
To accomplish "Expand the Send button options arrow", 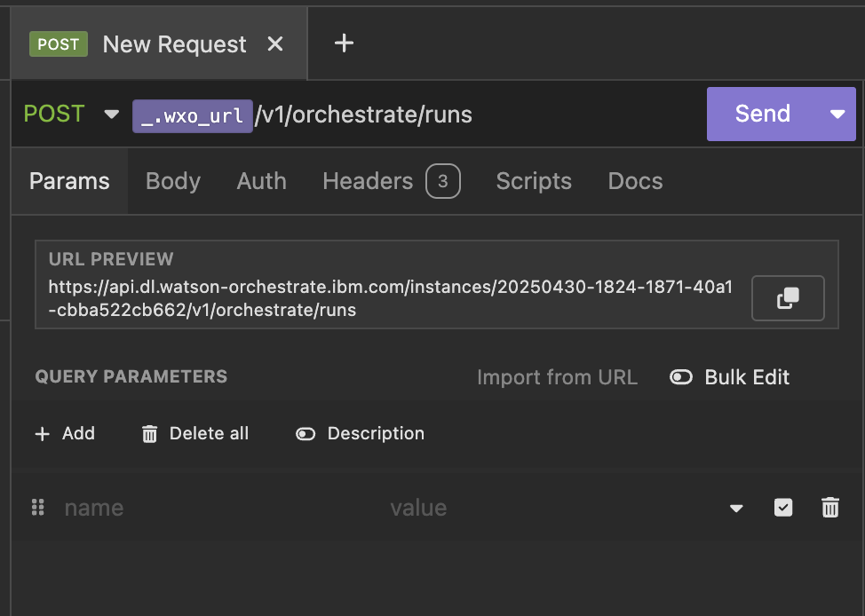I will tap(837, 115).
